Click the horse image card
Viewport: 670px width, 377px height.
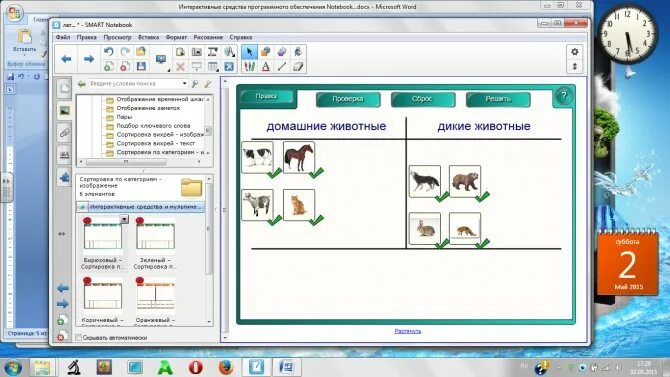coord(299,157)
